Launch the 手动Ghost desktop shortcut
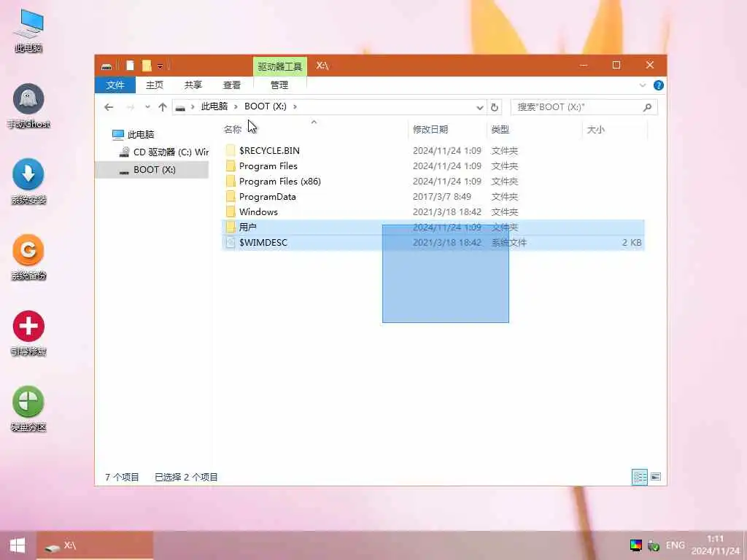This screenshot has height=560, width=747. (28, 106)
